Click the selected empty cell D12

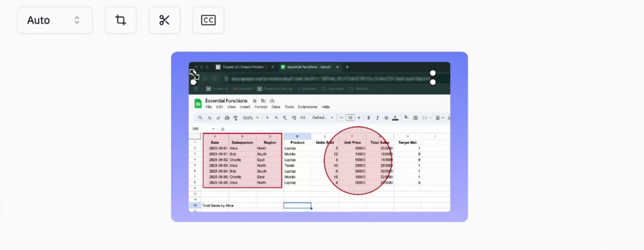(x=297, y=205)
